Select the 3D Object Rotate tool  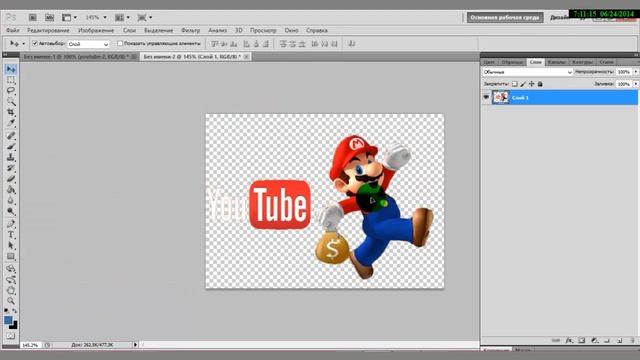click(11, 269)
